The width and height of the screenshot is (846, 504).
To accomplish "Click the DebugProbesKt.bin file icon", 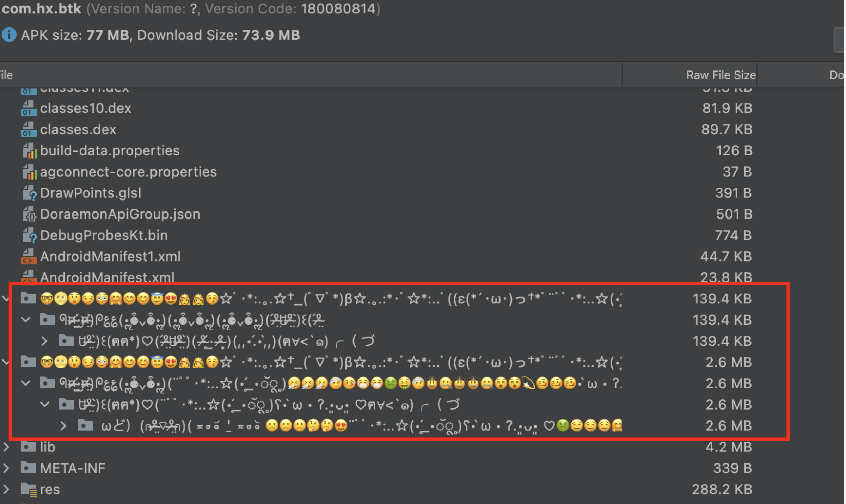I will tap(30, 235).
